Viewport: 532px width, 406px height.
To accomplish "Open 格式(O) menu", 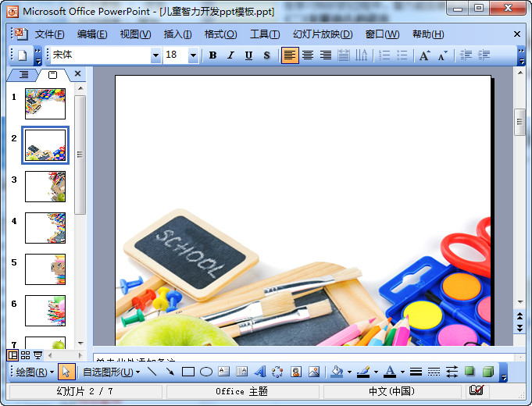I will click(220, 34).
